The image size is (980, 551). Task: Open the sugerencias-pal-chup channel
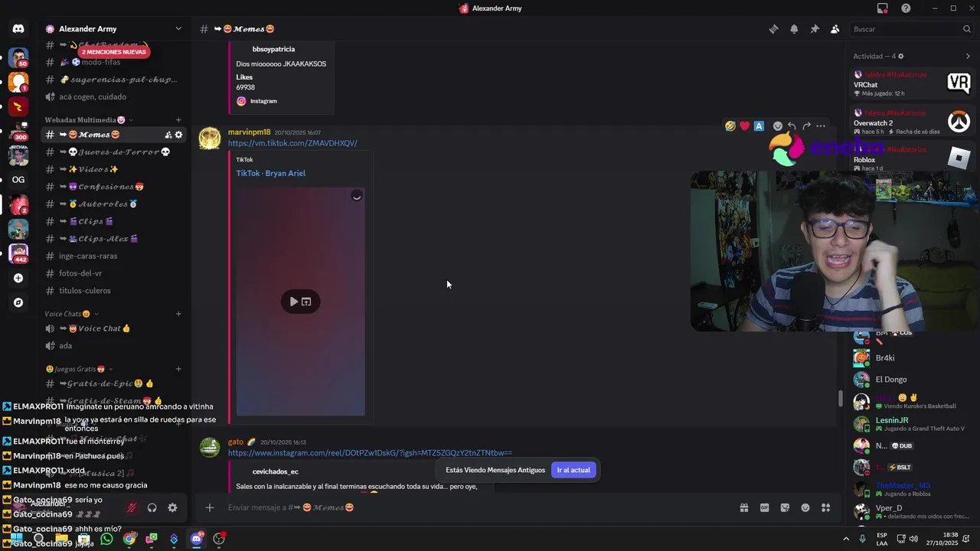tap(115, 80)
